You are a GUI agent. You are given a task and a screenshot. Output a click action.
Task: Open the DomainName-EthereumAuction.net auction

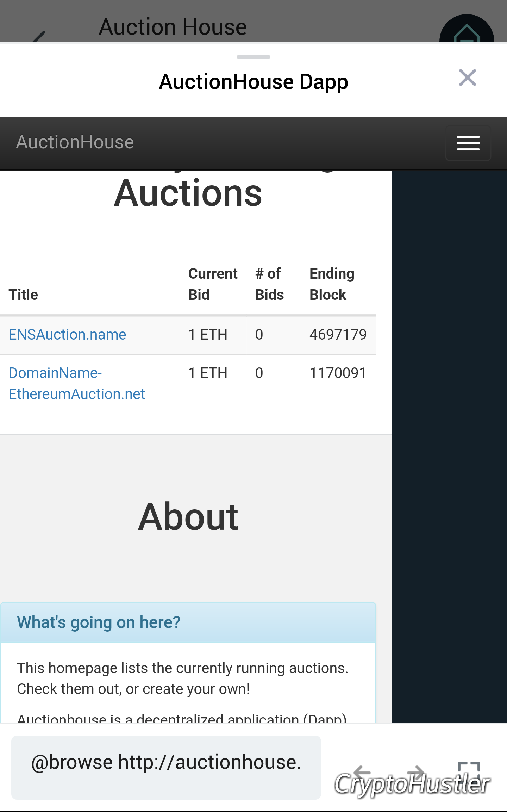pyautogui.click(x=76, y=383)
